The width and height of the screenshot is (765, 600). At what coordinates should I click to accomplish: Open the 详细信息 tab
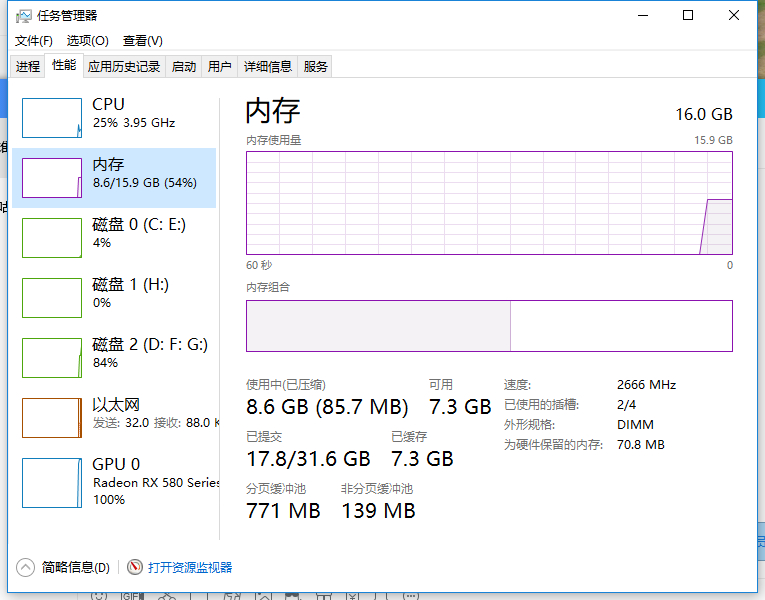268,67
